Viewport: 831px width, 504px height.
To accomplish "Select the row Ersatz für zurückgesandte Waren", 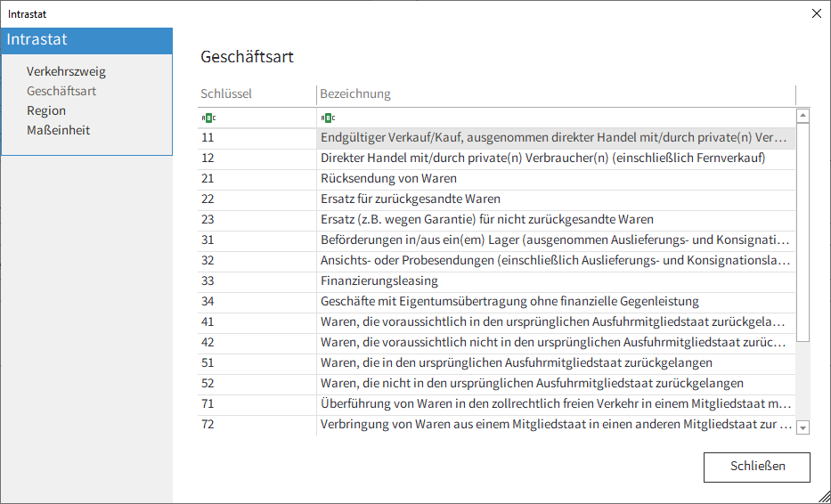I will coord(497,199).
